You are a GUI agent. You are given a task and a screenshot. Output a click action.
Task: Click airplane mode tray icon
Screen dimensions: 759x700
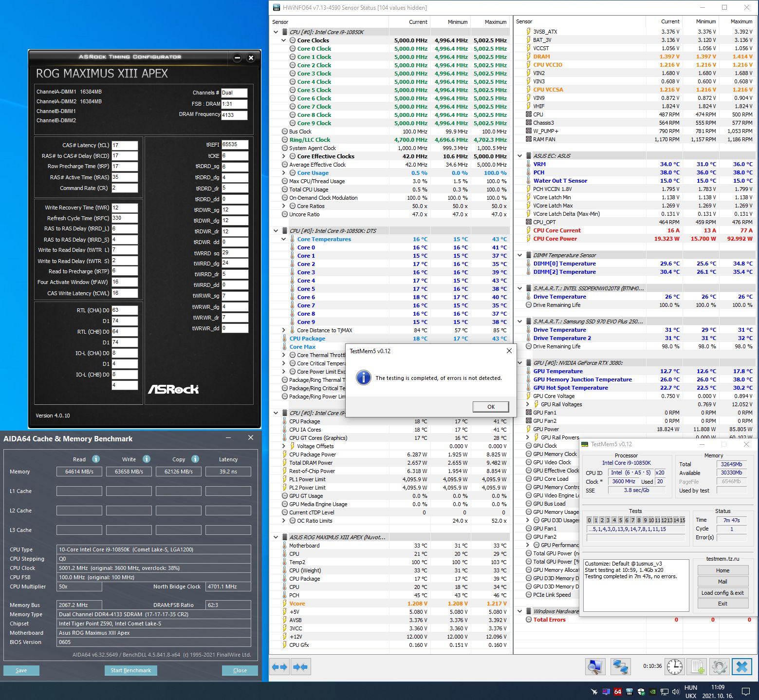[x=594, y=691]
